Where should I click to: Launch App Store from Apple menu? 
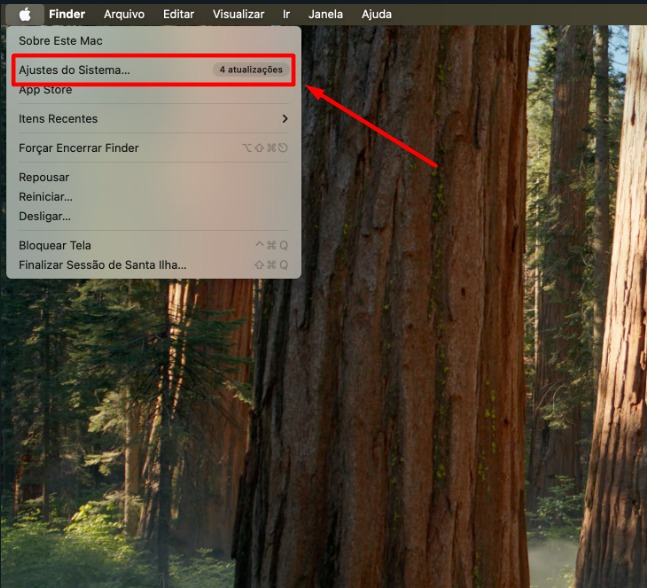coord(45,90)
